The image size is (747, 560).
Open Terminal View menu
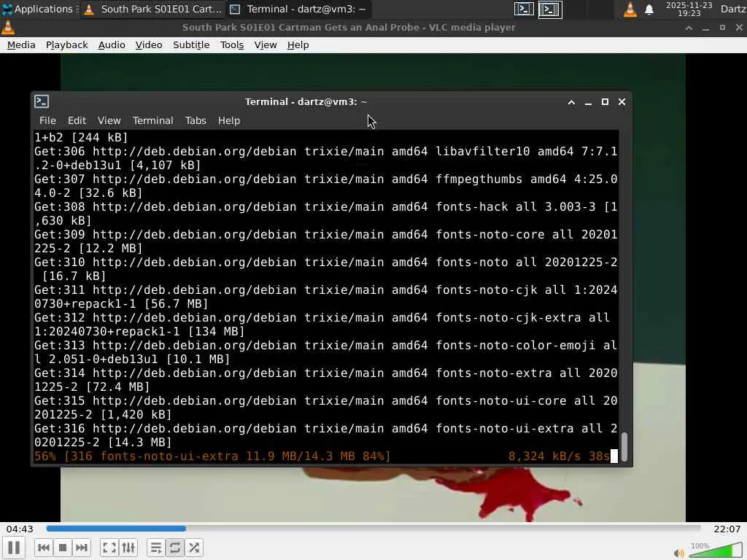pos(109,120)
